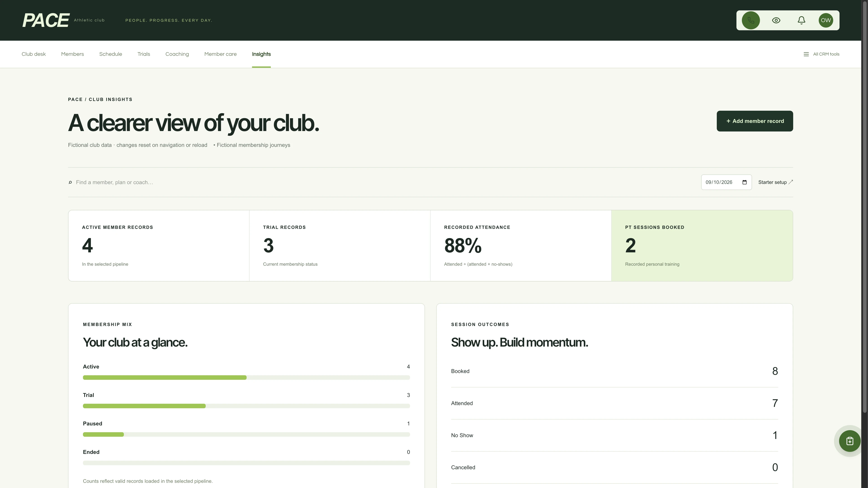Click Add member record button
The width and height of the screenshot is (868, 488).
click(x=755, y=121)
